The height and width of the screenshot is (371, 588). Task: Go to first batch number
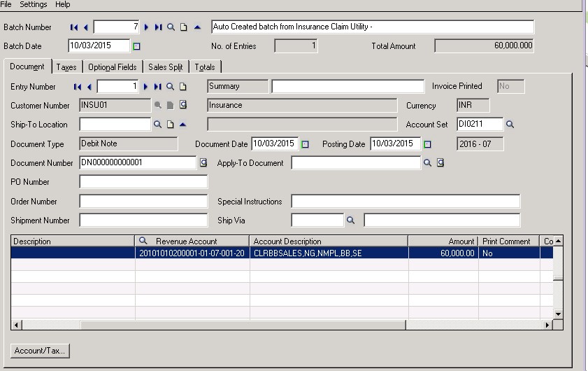74,27
